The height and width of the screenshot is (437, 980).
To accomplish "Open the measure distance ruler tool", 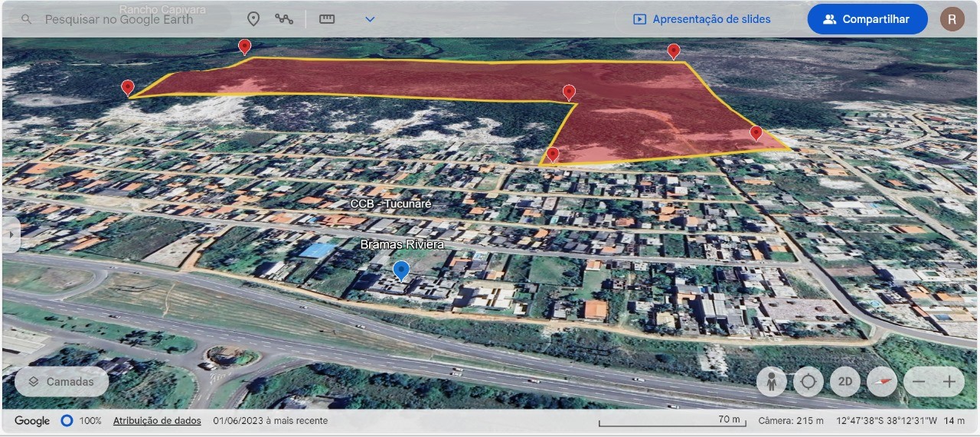I will (x=327, y=19).
